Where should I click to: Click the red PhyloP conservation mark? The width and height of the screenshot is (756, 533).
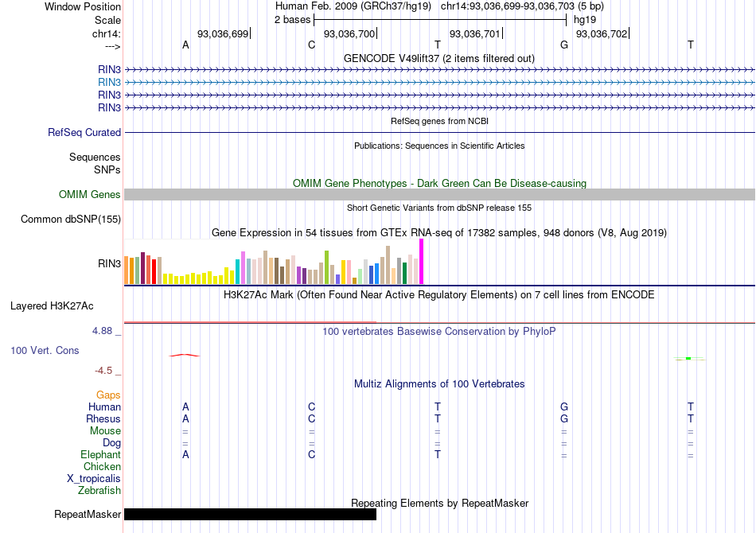click(x=185, y=355)
